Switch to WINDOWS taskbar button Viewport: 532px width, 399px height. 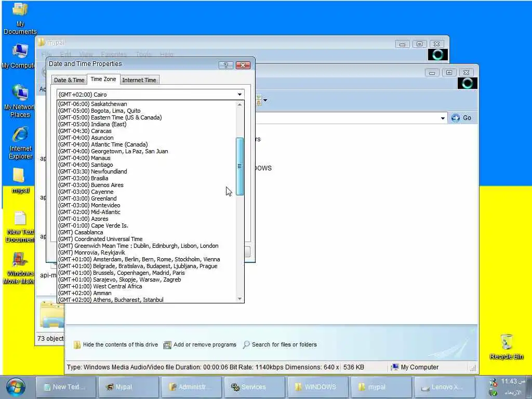[317, 387]
